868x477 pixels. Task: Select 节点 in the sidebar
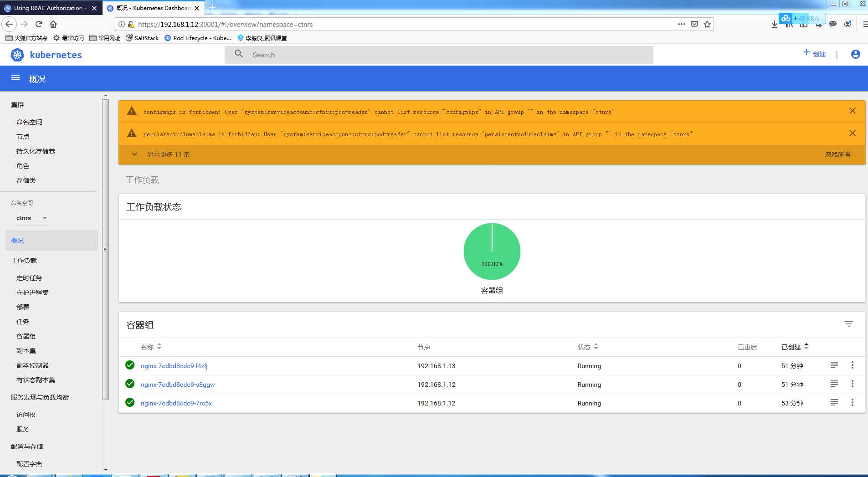(x=23, y=137)
